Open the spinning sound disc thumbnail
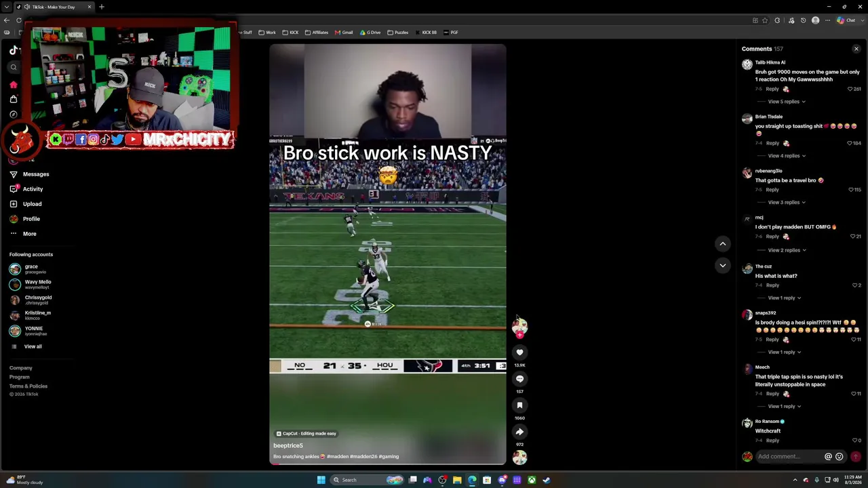Image resolution: width=868 pixels, height=488 pixels. pyautogui.click(x=519, y=458)
